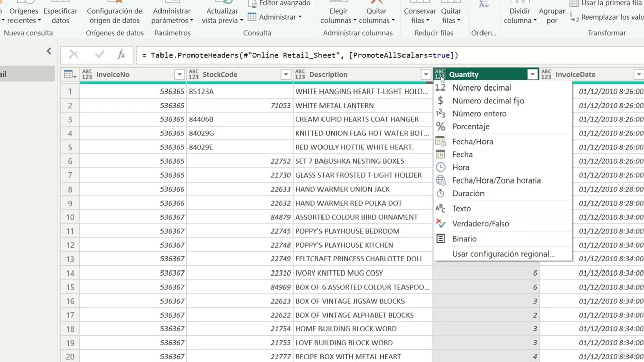Click the dollar sign fixed decimal icon
644x362 pixels.
440,101
